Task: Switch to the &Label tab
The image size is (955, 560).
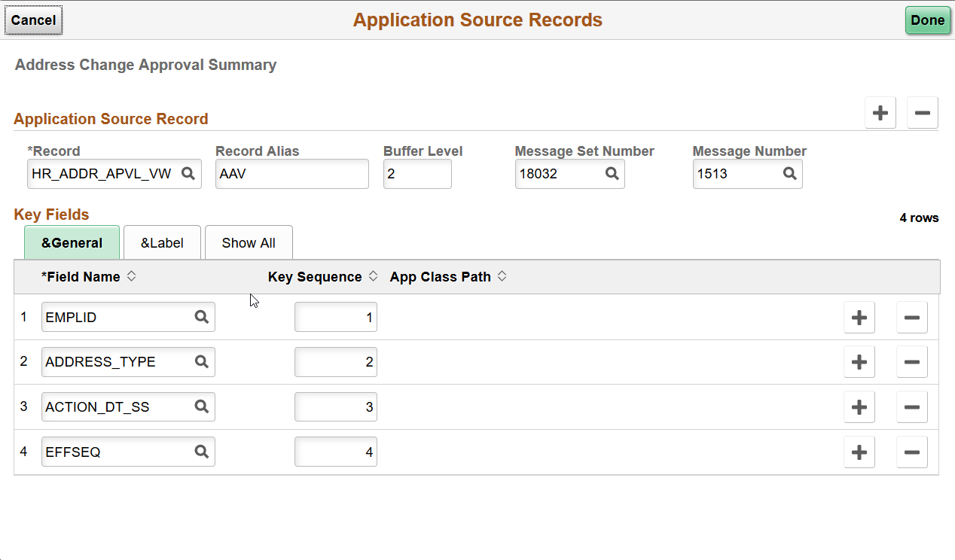Action: 162,242
